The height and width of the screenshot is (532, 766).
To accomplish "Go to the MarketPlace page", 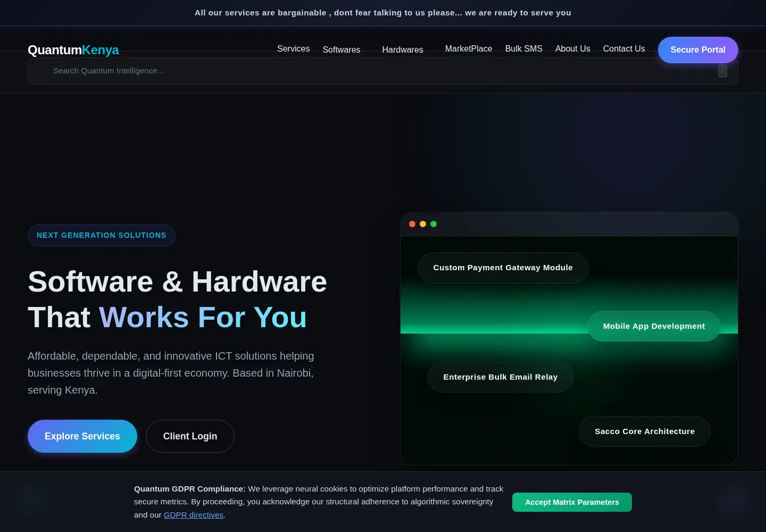I will (x=469, y=49).
